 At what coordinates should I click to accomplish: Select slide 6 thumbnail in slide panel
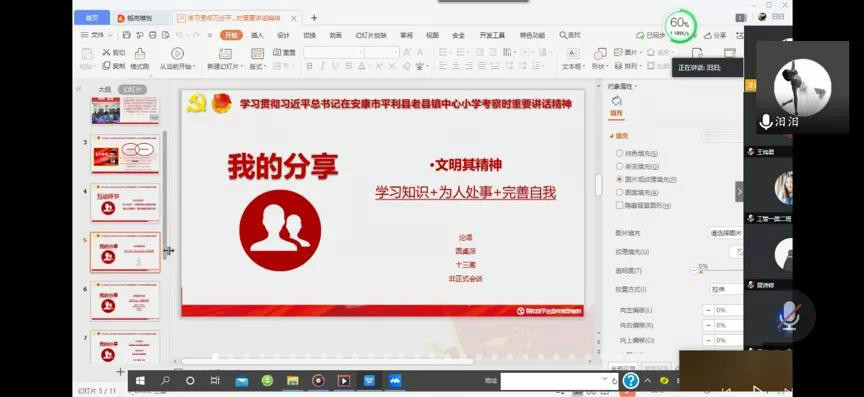125,301
